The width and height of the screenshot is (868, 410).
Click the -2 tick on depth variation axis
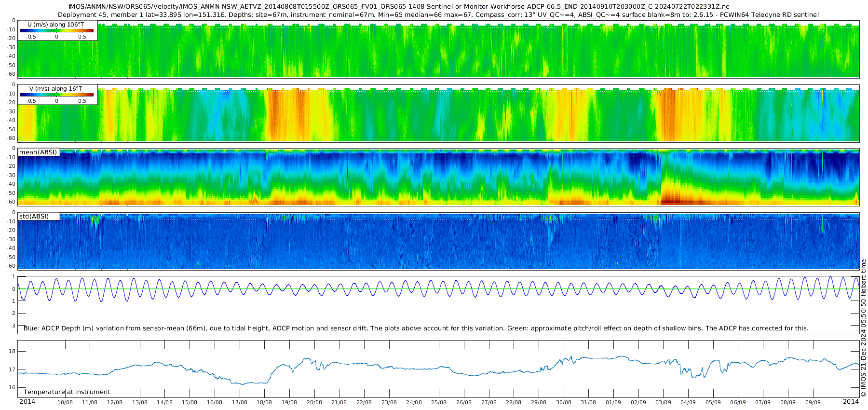click(13, 314)
